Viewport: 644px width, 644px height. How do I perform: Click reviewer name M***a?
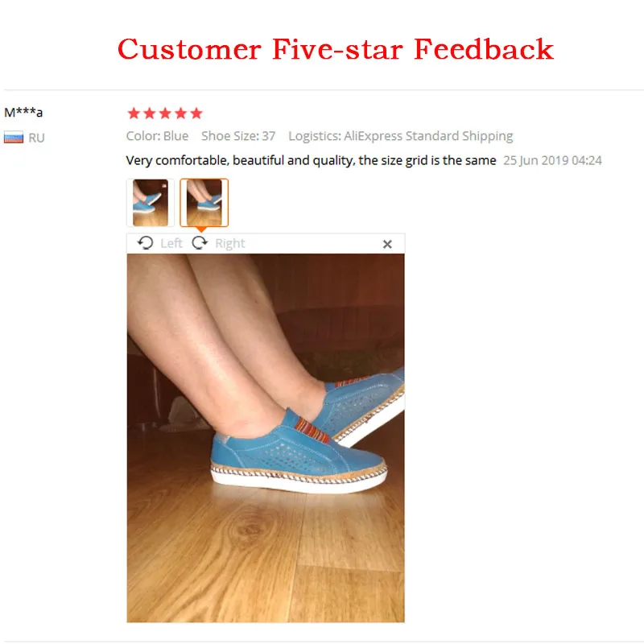pos(23,112)
